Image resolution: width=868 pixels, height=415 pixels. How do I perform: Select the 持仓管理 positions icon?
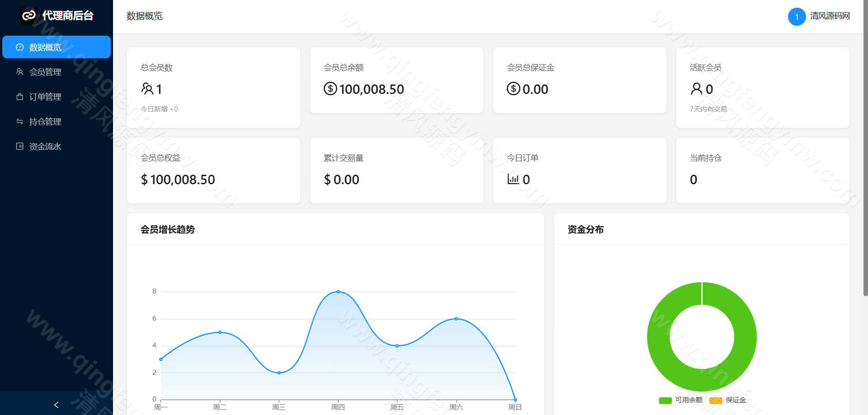tap(19, 121)
